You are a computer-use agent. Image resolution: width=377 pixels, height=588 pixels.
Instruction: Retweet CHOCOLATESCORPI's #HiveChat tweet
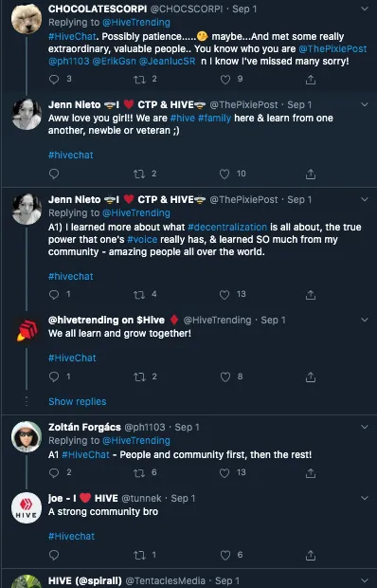[x=139, y=80]
